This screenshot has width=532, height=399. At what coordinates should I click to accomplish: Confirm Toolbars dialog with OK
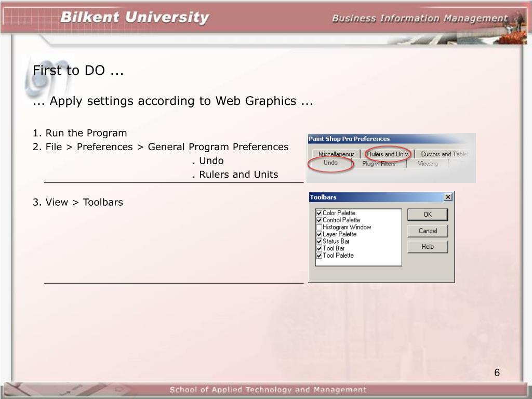(428, 215)
